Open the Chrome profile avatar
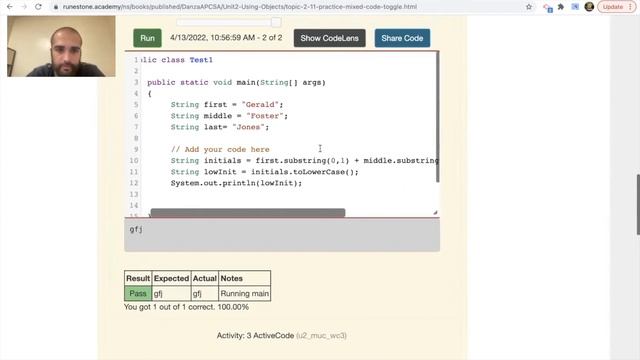 click(589, 7)
